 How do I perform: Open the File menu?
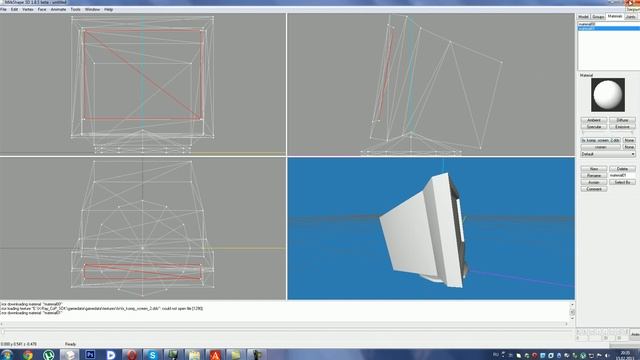coord(3,9)
